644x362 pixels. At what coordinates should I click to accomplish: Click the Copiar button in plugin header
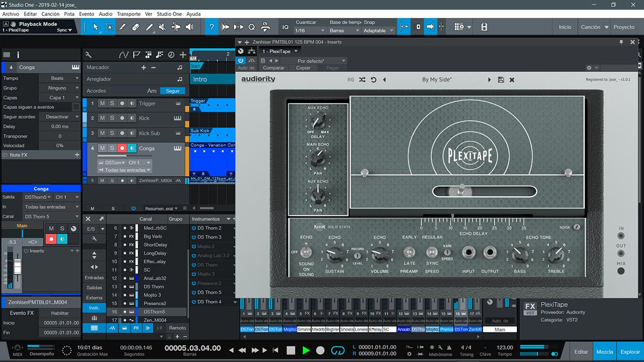coord(303,68)
